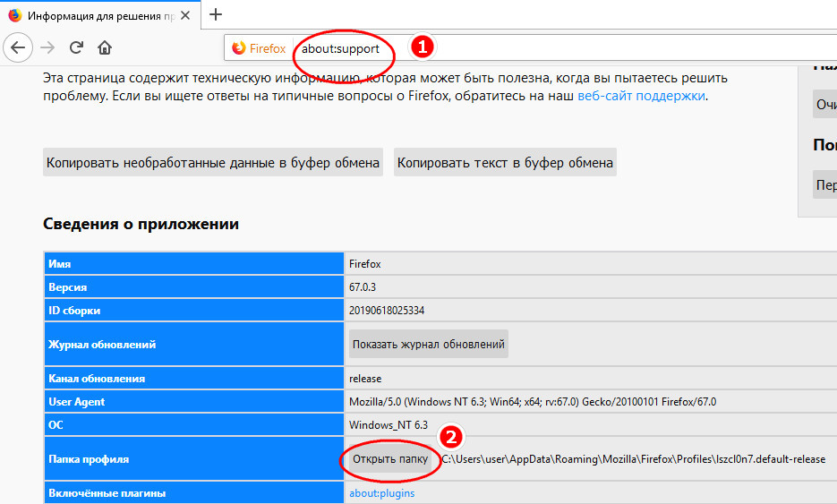Click the 'Канал обновления' row label
The height and width of the screenshot is (504, 837).
[x=193, y=379]
